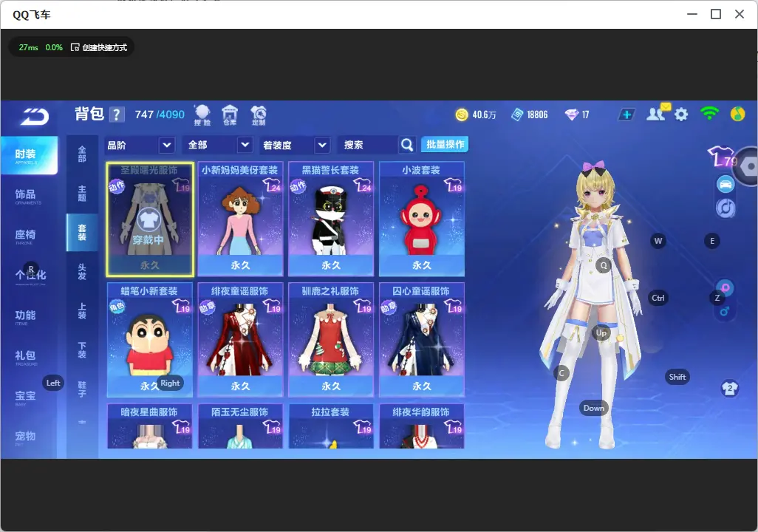Select the 陌玉无尘服饰 outfit card

pyautogui.click(x=240, y=426)
